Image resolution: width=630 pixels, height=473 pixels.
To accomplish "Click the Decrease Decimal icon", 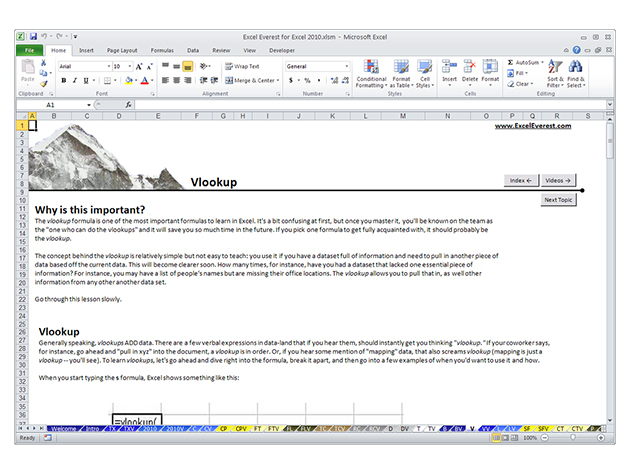I will point(345,80).
